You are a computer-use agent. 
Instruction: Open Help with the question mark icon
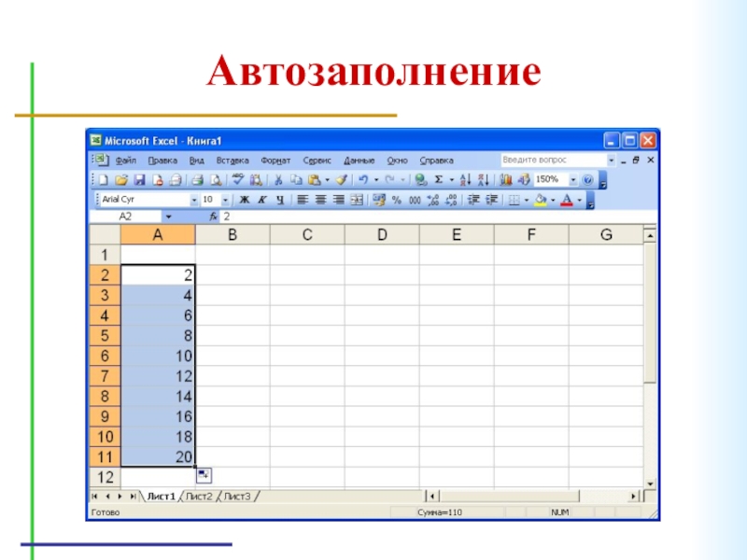(588, 180)
